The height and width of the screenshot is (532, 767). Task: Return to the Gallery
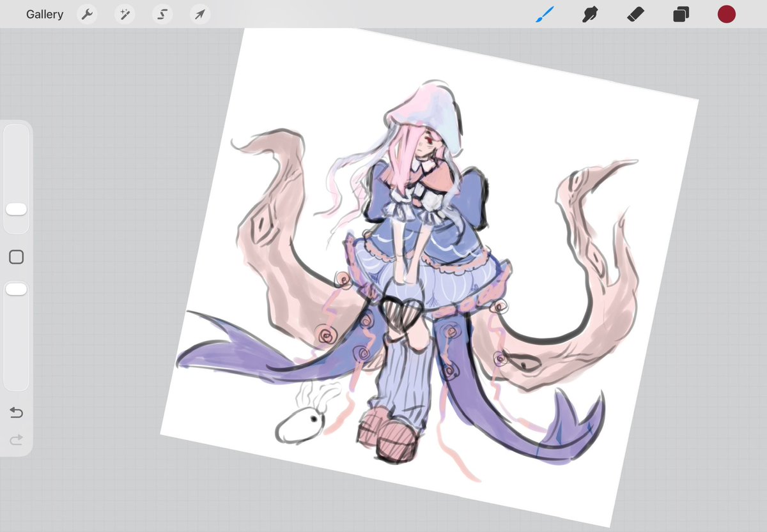click(x=45, y=14)
